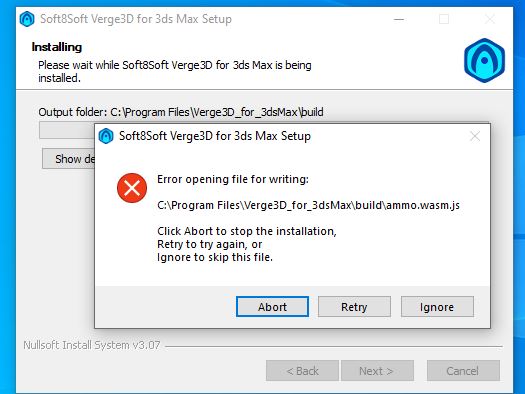Open the Show details button
The height and width of the screenshot is (394, 525).
[69, 159]
